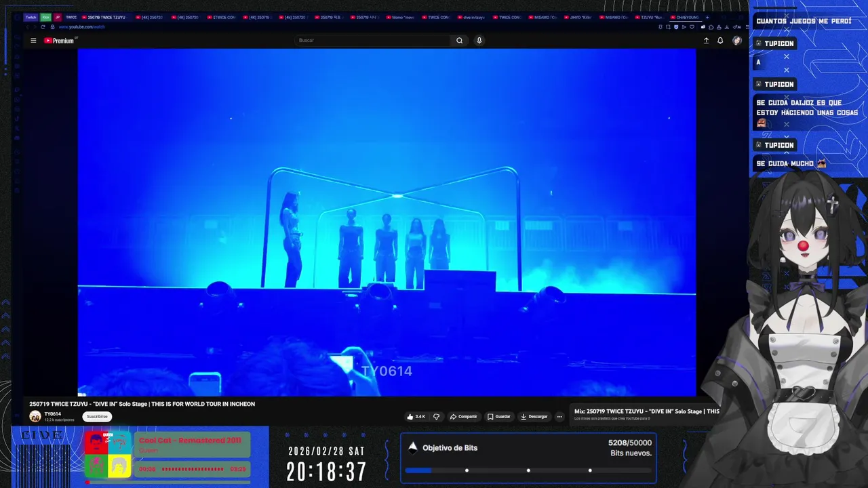Open YouTube notifications bell
This screenshot has height=488, width=868.
click(x=720, y=41)
